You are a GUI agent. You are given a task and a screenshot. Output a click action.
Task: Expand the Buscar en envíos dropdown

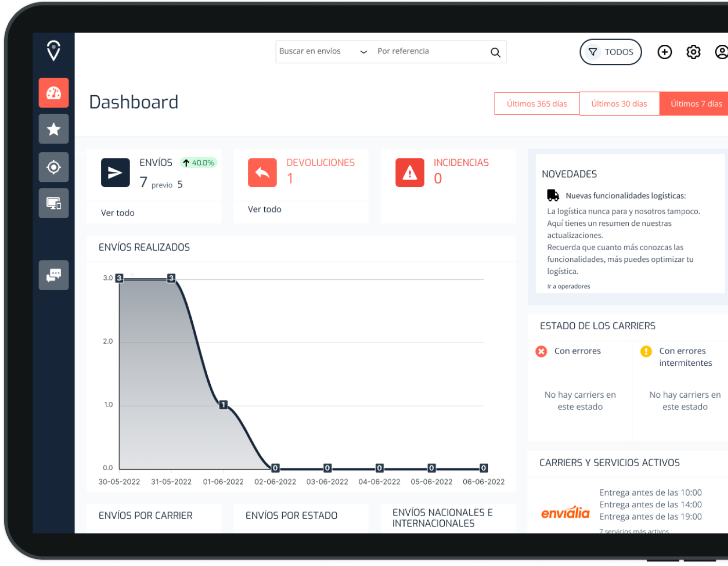[x=323, y=51]
